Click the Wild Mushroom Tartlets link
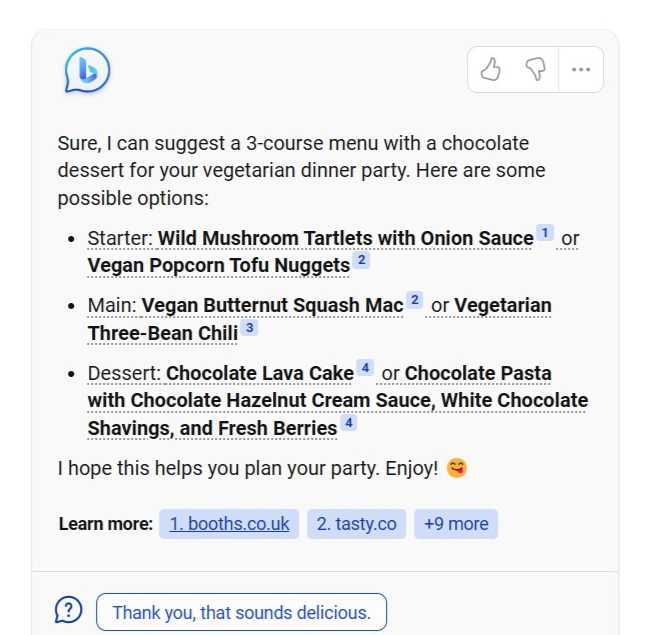 point(345,238)
